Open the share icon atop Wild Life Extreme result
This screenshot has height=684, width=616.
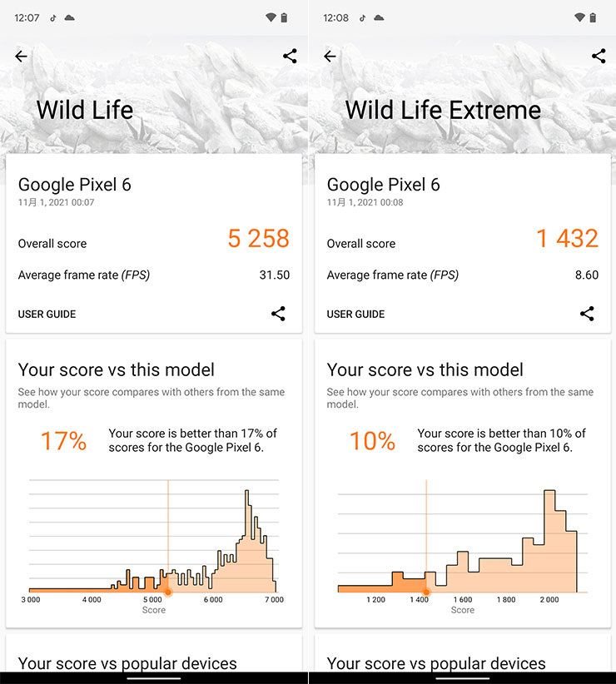pos(599,57)
